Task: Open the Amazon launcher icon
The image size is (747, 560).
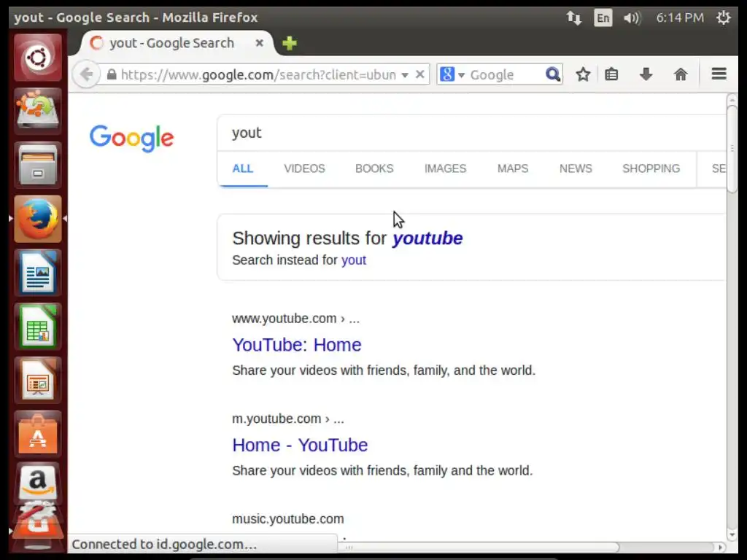Action: [x=38, y=483]
